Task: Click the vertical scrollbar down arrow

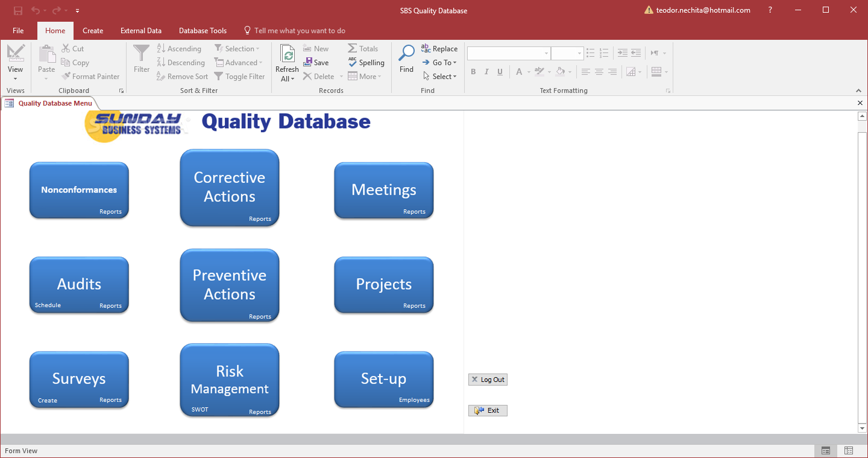Action: 862,428
